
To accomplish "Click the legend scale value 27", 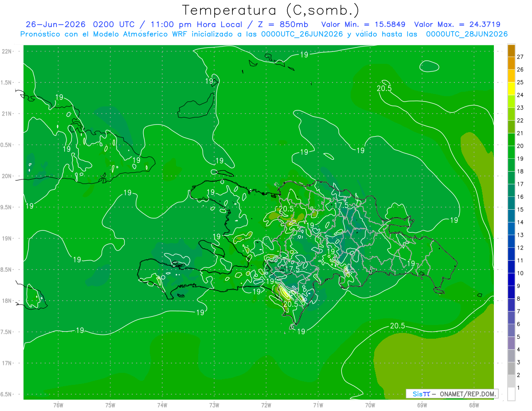I will coord(520,57).
